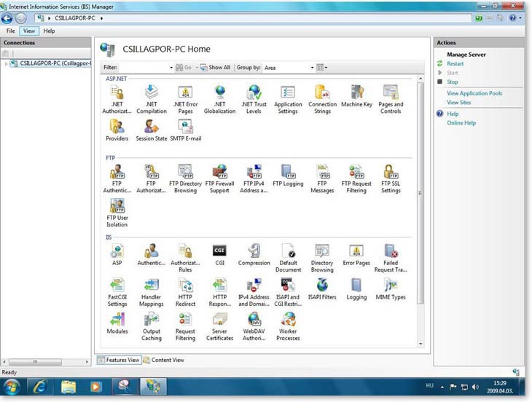Open .NET Error Pages feature
The height and width of the screenshot is (402, 532).
[185, 99]
